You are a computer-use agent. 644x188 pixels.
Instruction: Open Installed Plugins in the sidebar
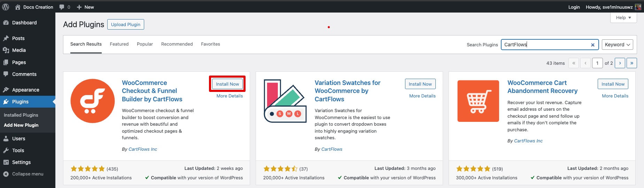tap(21, 115)
